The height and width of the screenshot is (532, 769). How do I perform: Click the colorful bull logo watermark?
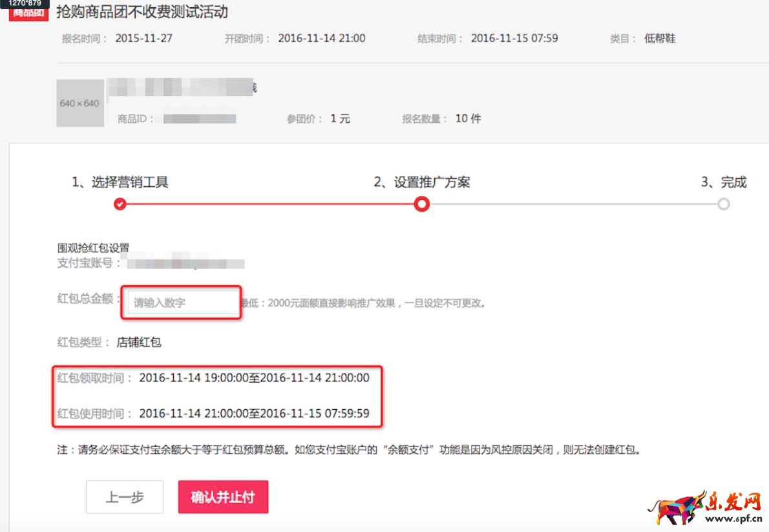tap(682, 507)
